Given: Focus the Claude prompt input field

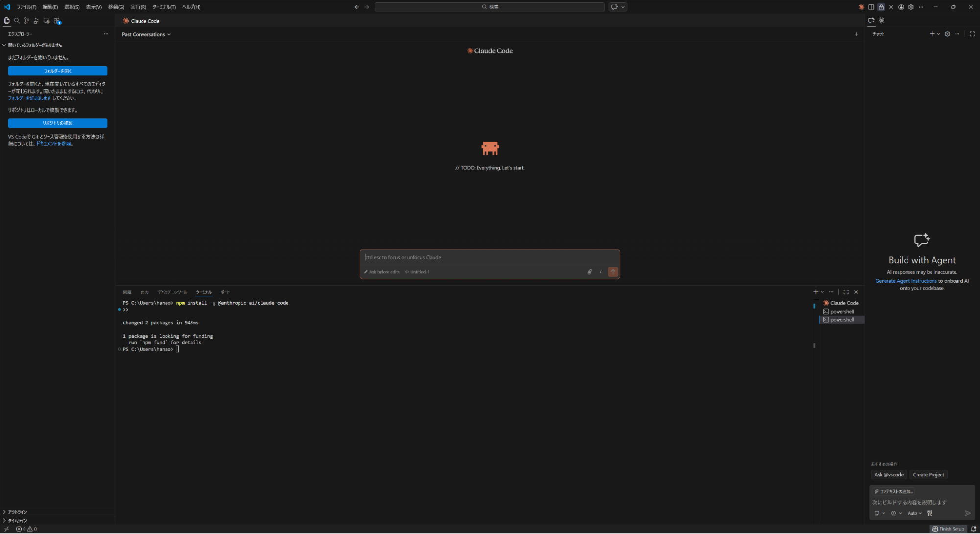Looking at the screenshot, I should point(490,257).
